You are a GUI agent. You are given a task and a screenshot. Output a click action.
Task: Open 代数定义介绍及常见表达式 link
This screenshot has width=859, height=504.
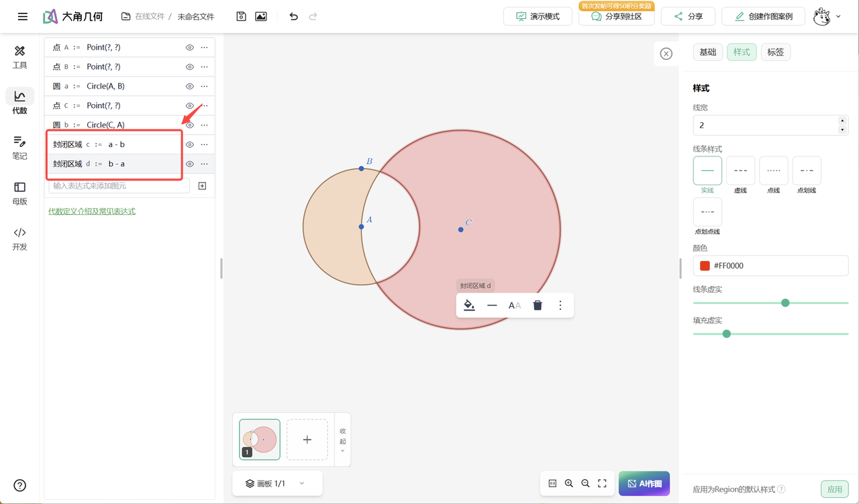[92, 211]
